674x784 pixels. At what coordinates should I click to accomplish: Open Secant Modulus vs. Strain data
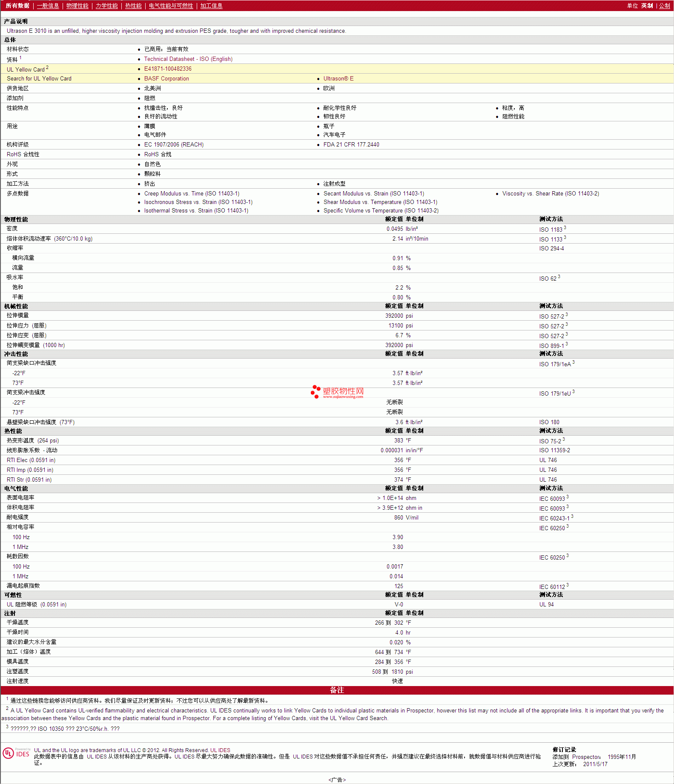click(x=374, y=193)
